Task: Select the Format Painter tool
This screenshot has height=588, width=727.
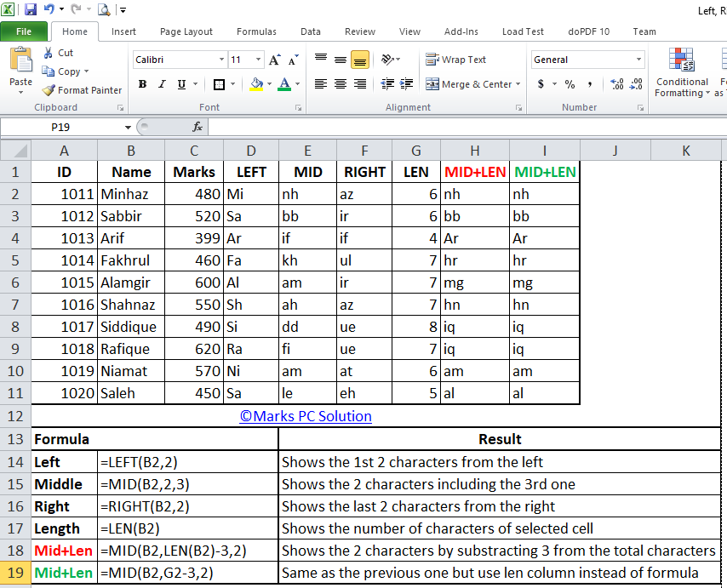Action: (82, 89)
